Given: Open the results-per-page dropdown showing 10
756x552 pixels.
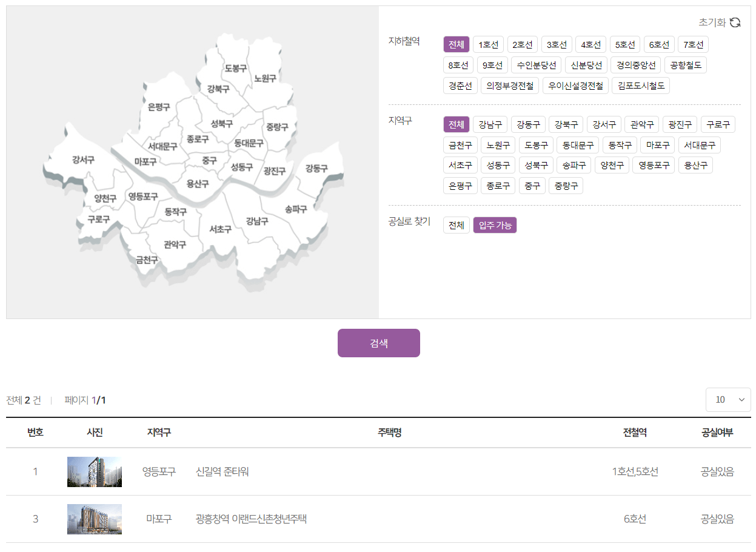Looking at the screenshot, I should (x=728, y=399).
